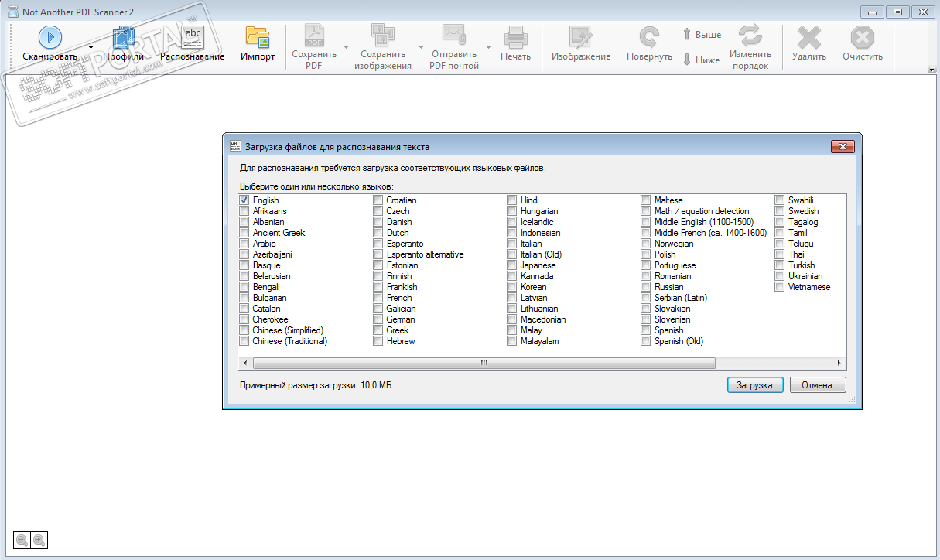This screenshot has height=560, width=940.
Task: Select the Ancient Greek label
Action: click(x=279, y=233)
